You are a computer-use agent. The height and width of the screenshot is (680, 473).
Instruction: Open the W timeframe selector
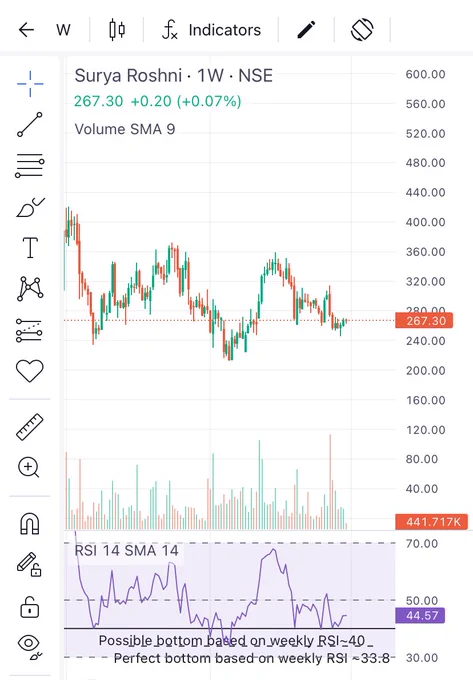(63, 30)
